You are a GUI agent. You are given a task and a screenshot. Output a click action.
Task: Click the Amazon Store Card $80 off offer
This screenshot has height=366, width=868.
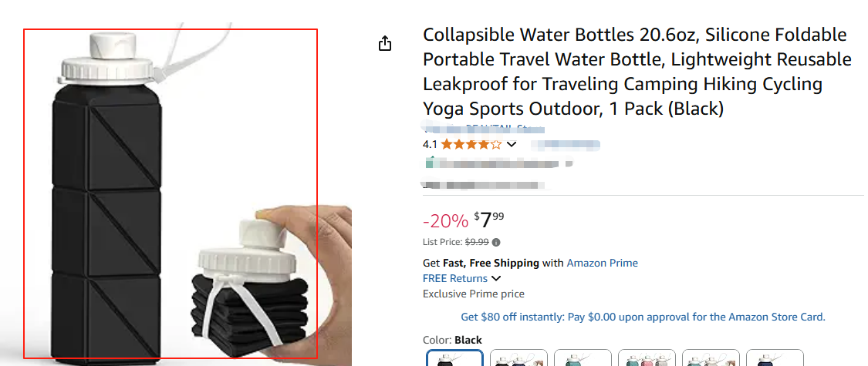tap(643, 317)
